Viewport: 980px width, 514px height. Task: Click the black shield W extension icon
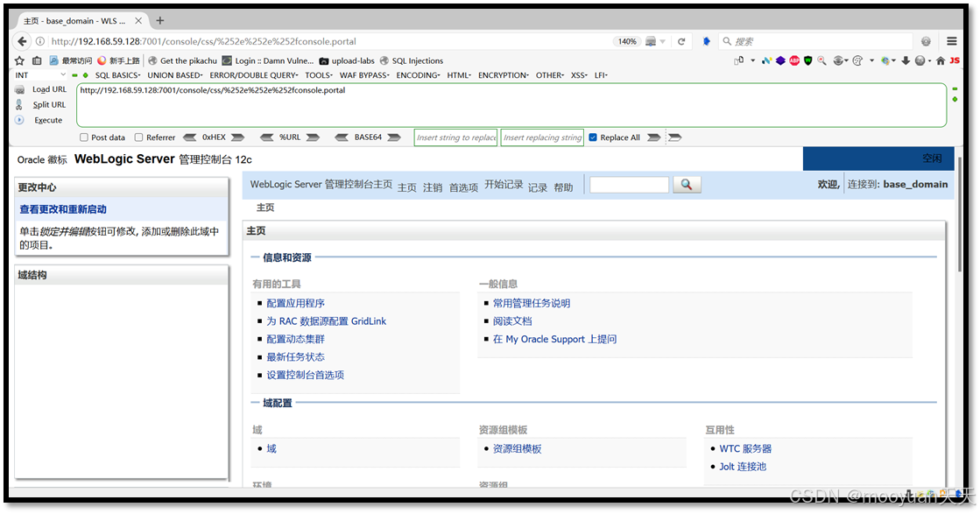pos(808,60)
